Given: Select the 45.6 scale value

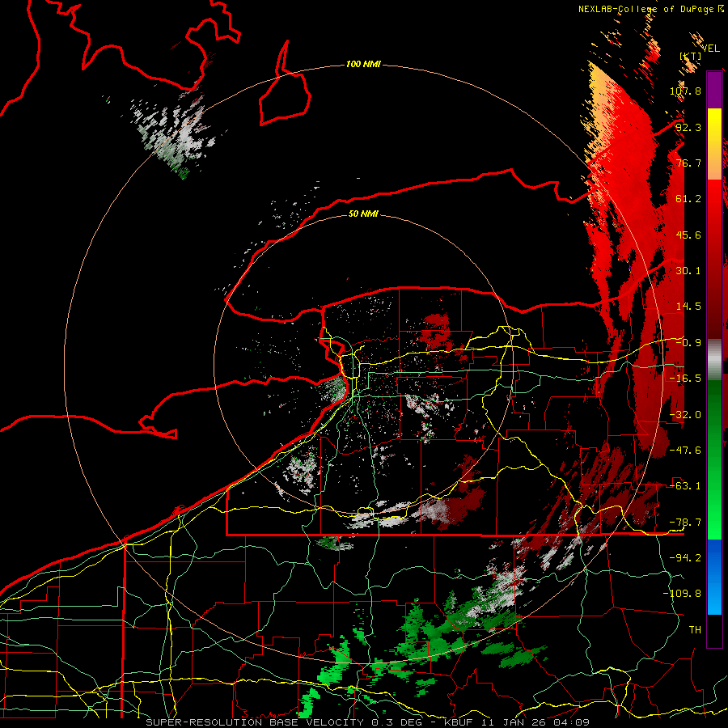Looking at the screenshot, I should pos(688,235).
